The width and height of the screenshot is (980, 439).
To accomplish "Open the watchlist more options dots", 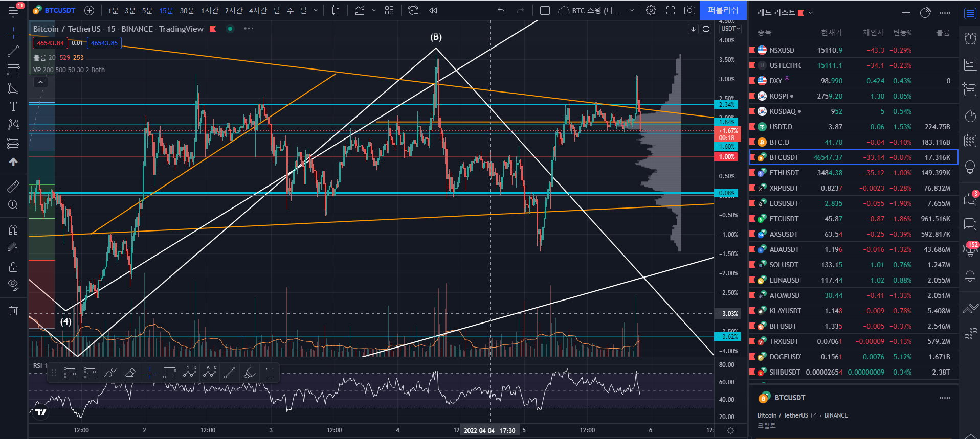I will pyautogui.click(x=945, y=13).
